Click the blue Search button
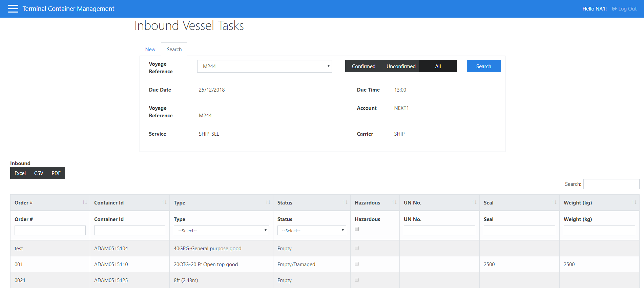Viewport: 644px width, 293px height. point(484,66)
